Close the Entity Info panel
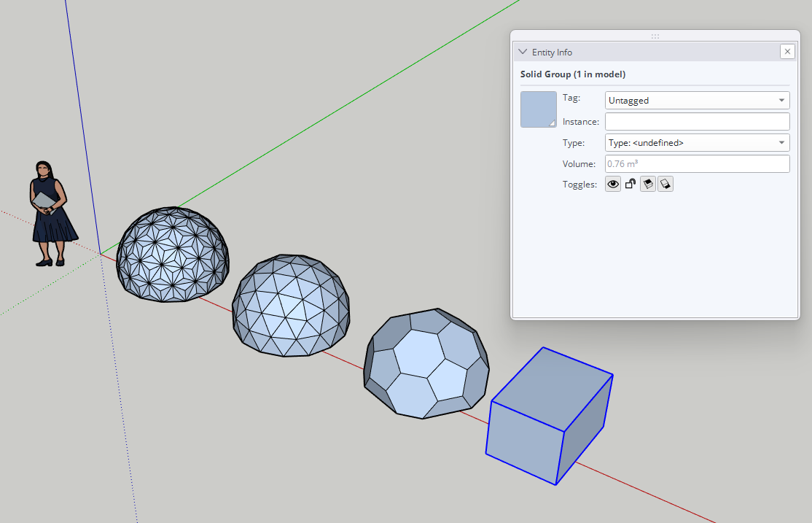This screenshot has height=523, width=812. pos(787,51)
